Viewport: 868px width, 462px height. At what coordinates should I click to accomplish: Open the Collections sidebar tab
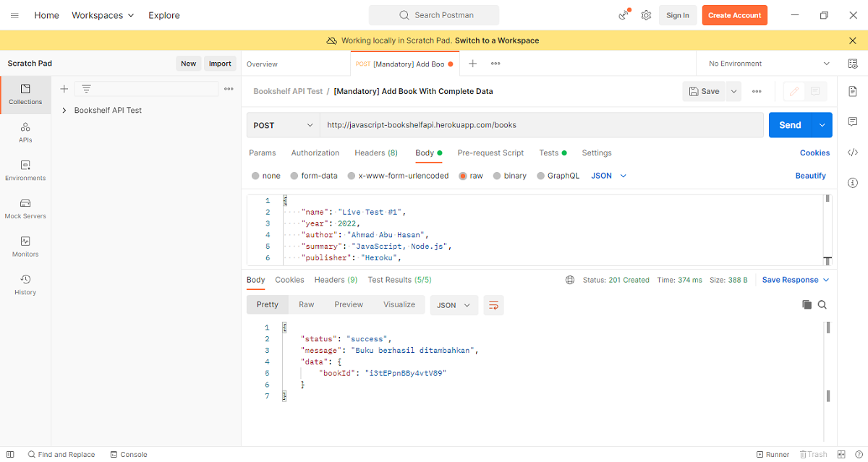tap(25, 94)
